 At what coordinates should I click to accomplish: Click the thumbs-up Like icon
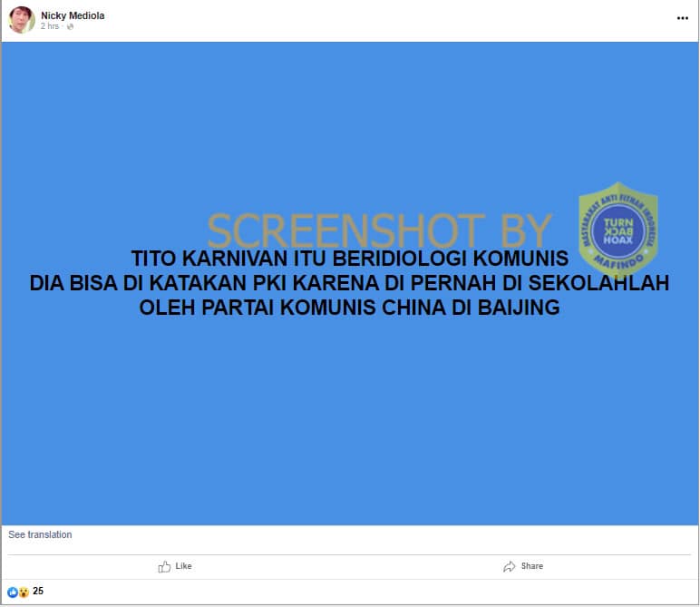[x=164, y=566]
